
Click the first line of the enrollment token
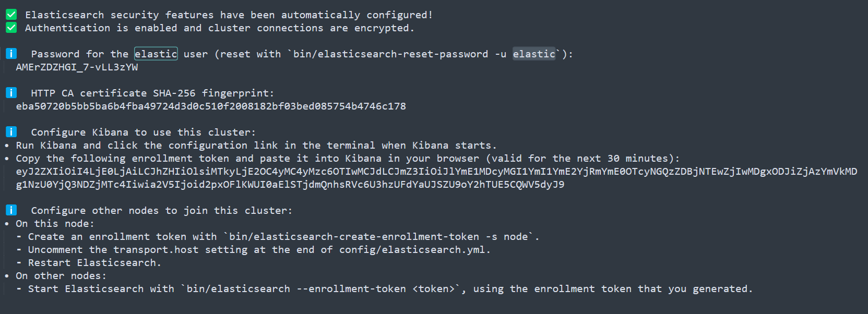(436, 172)
